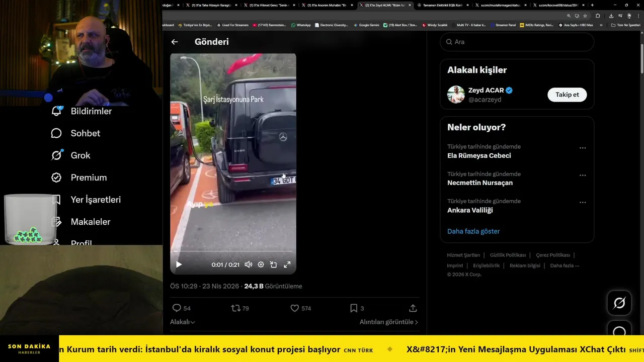Open WhatsApp bookmark

click(301, 25)
